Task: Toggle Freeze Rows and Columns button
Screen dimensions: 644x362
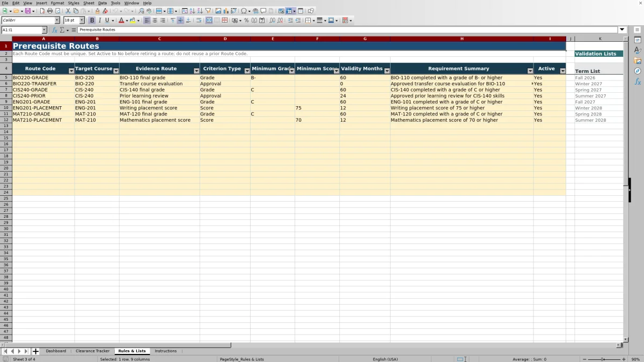Action: (289, 11)
